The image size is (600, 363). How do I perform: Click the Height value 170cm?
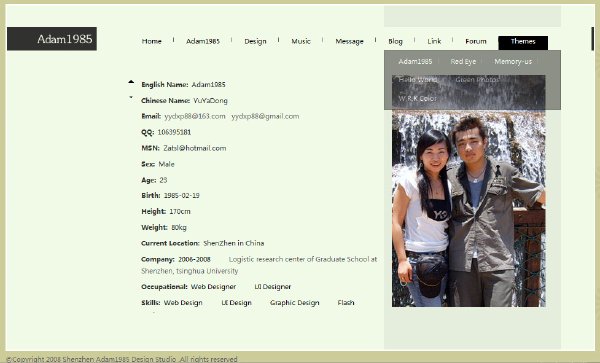point(180,212)
